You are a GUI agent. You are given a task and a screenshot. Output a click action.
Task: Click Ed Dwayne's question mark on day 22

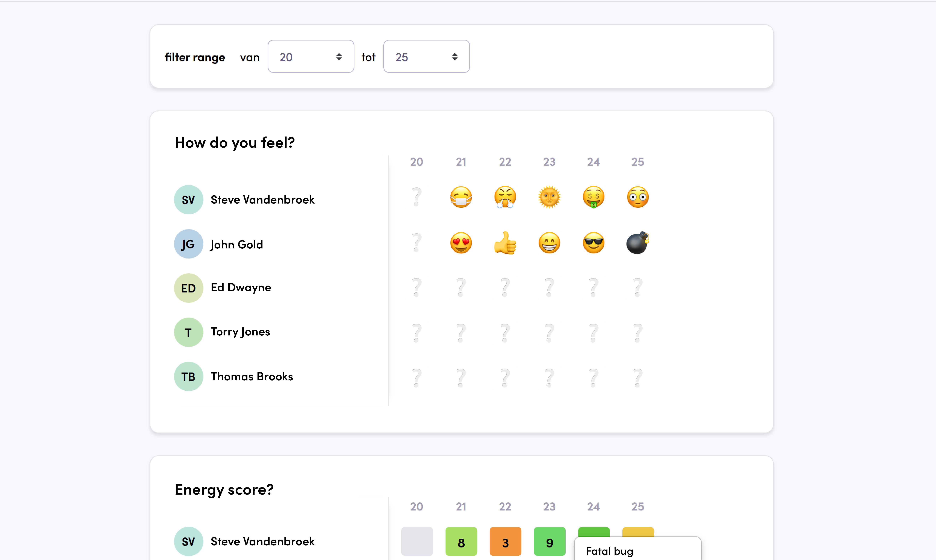pyautogui.click(x=505, y=288)
